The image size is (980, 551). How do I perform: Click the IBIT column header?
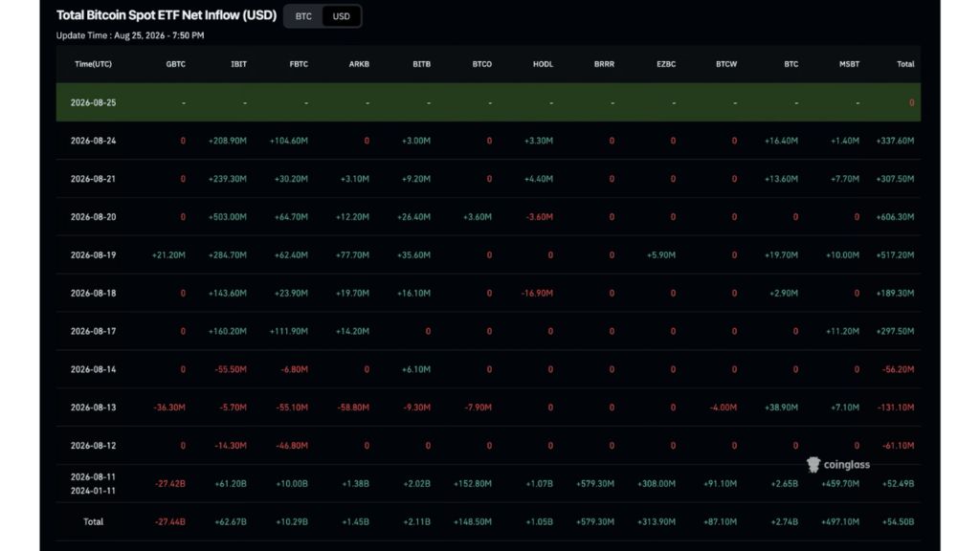238,64
